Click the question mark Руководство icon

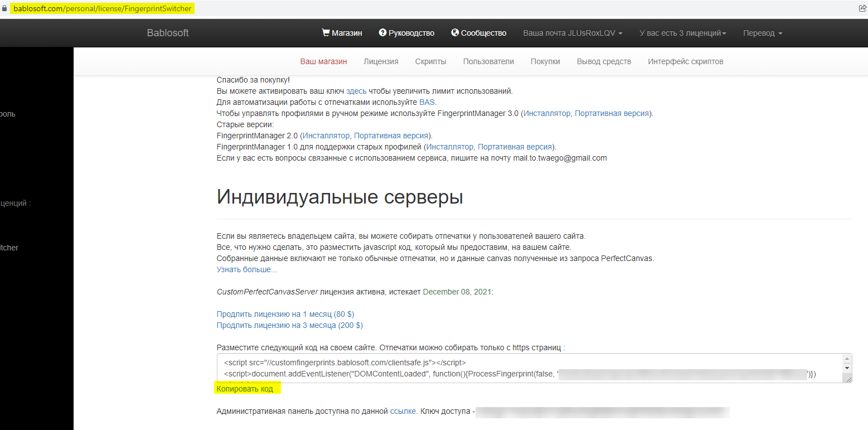pos(382,33)
